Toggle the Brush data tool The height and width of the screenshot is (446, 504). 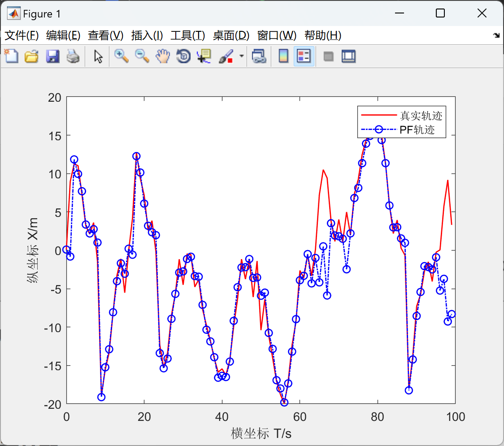coord(226,56)
